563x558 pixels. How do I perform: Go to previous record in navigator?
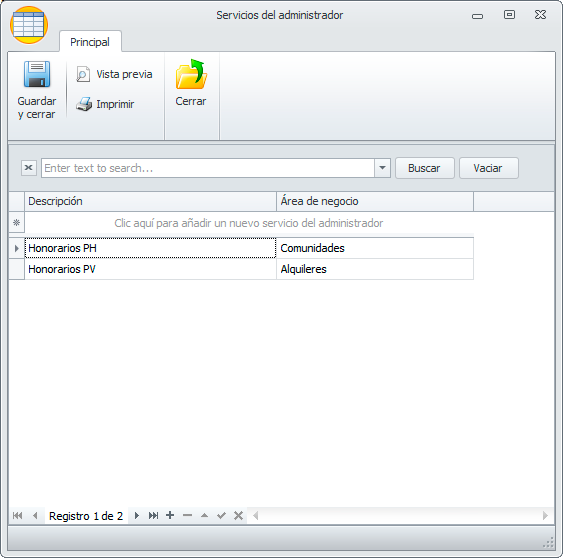pyautogui.click(x=35, y=516)
